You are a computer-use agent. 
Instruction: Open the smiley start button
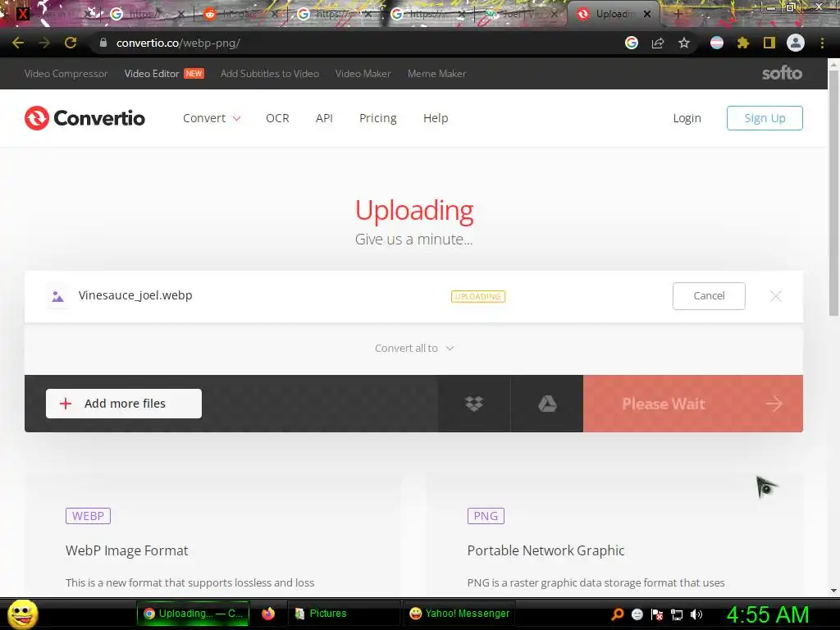(x=22, y=614)
